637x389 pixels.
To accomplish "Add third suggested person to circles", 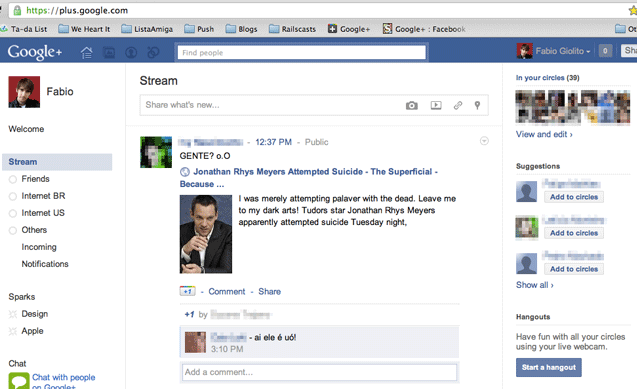I will (574, 269).
